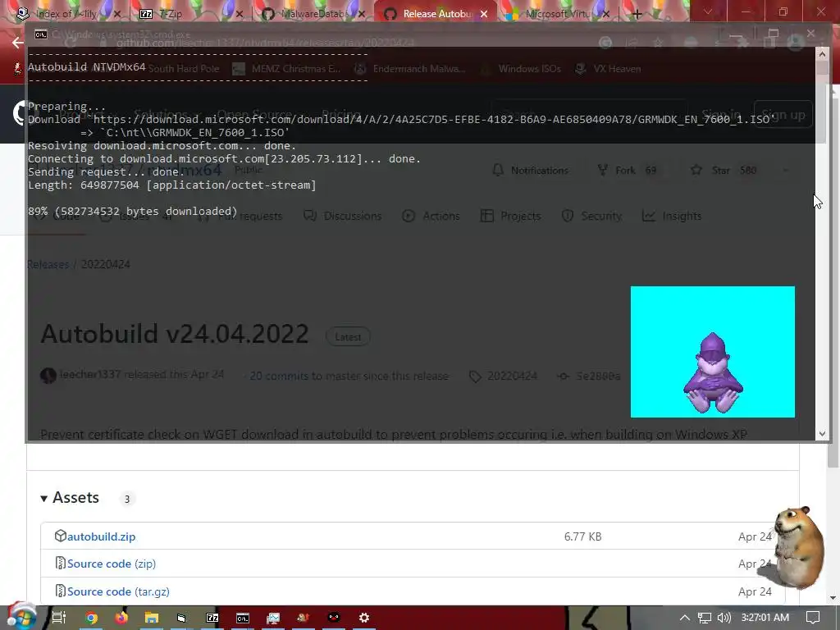840x630 pixels.
Task: Open the volume speaker tray icon
Action: click(x=724, y=618)
